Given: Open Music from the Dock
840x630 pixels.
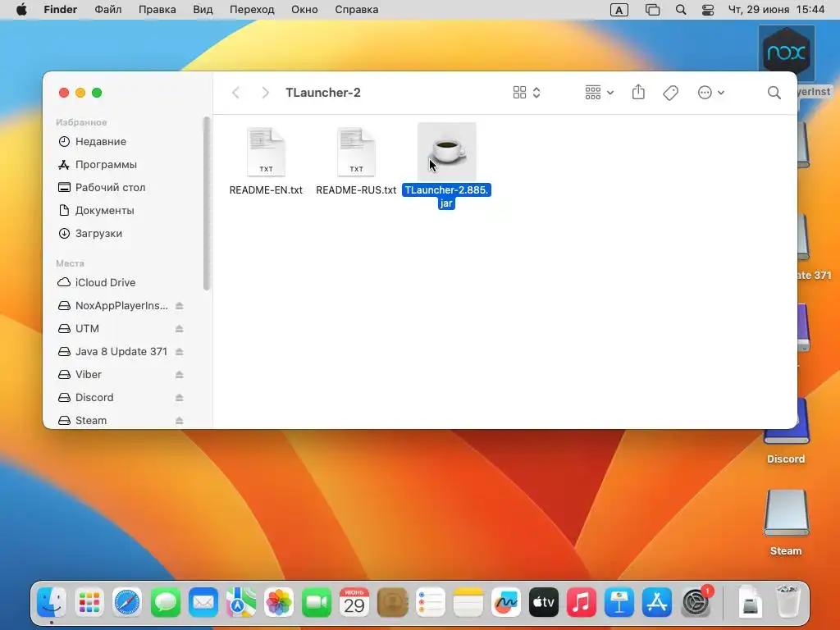Looking at the screenshot, I should pos(582,602).
